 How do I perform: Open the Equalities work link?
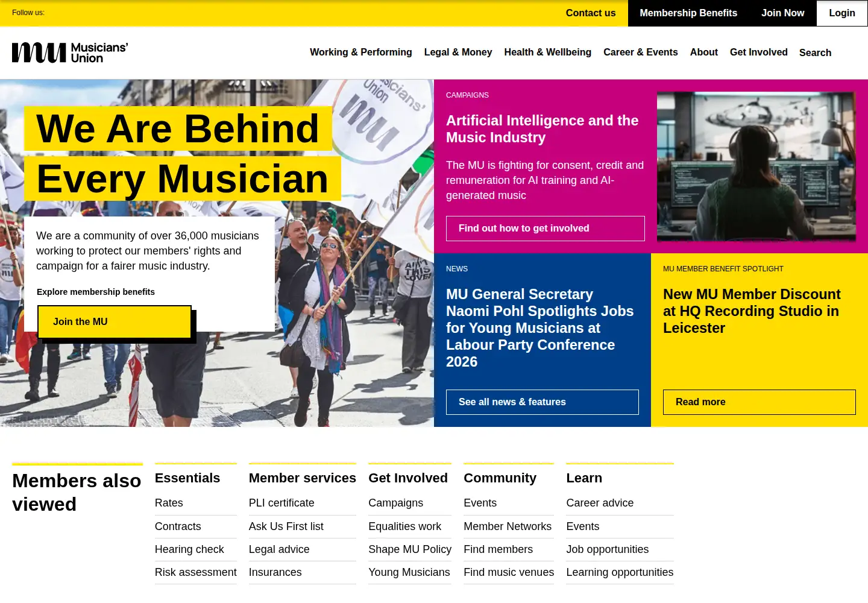point(405,526)
